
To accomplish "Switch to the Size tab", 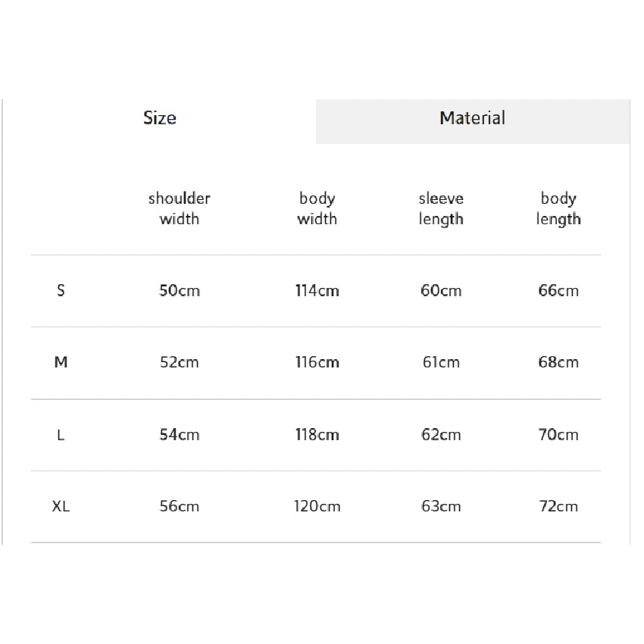I will tap(160, 118).
